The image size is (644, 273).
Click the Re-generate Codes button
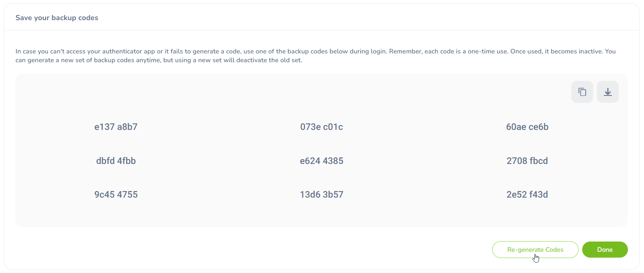(x=535, y=250)
